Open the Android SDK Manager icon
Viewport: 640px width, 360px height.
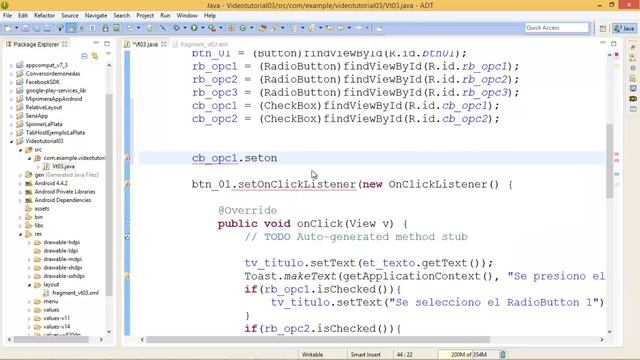tap(105, 28)
